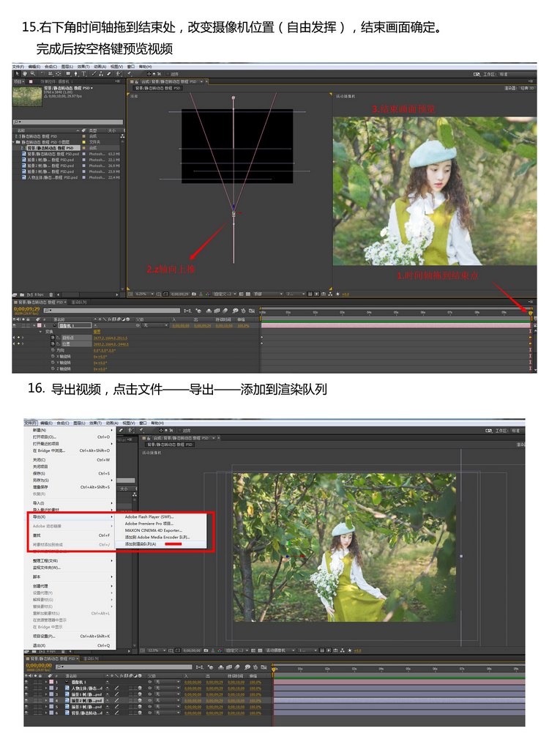Toggle Z轴旋转 stopwatch in upper timeline
Screen dimensions: 549x756
pyautogui.click(x=53, y=368)
